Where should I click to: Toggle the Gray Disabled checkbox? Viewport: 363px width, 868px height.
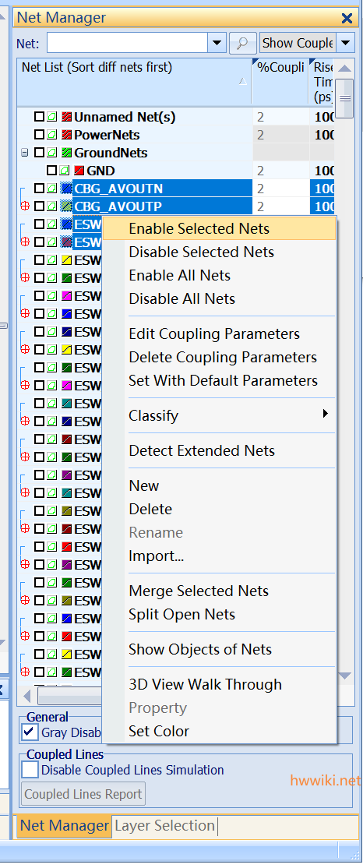[x=30, y=732]
